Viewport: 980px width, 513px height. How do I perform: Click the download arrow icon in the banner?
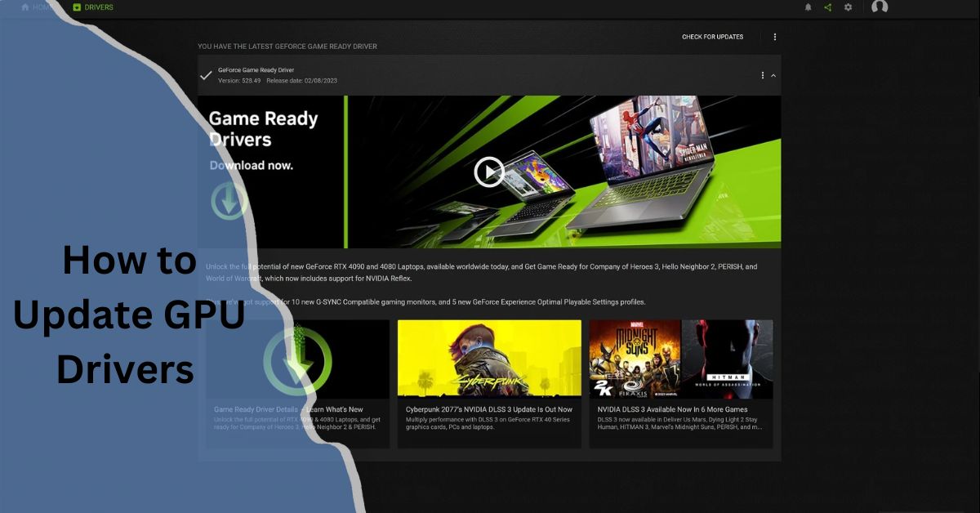coord(229,200)
